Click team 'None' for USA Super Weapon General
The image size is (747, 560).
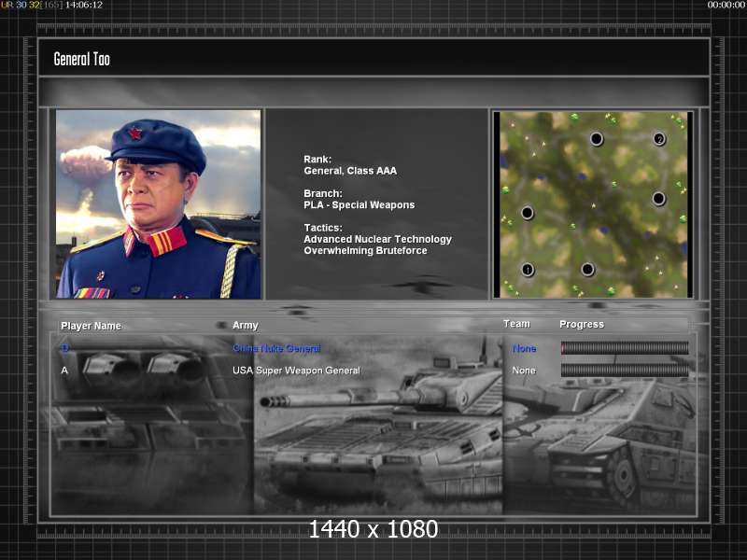pyautogui.click(x=524, y=371)
